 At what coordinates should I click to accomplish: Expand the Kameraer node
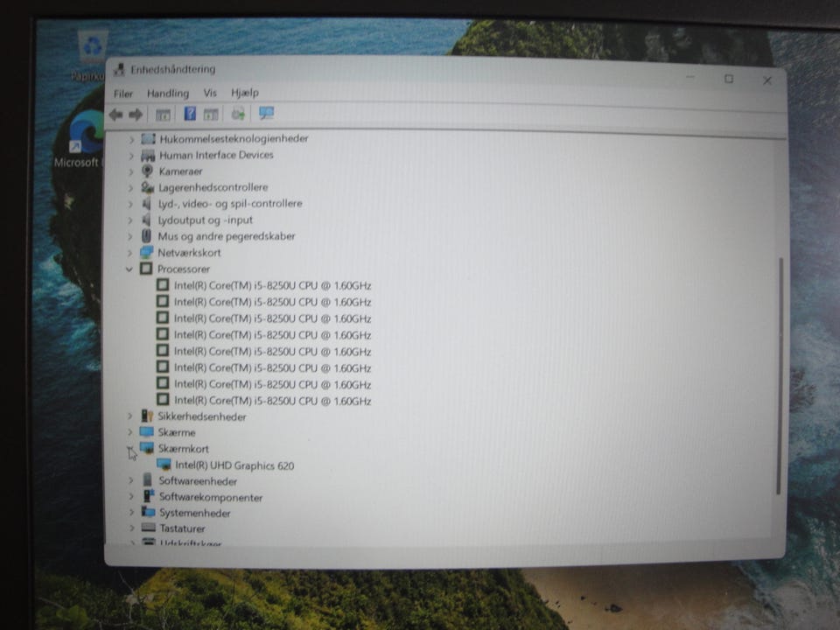pos(130,172)
